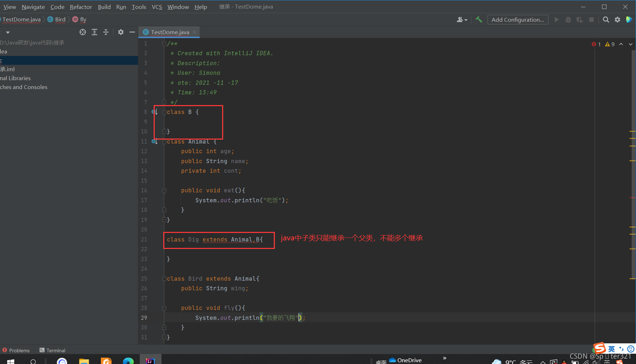Close the TestDome.java tab
Screen dimensions: 636x364
click(194, 32)
